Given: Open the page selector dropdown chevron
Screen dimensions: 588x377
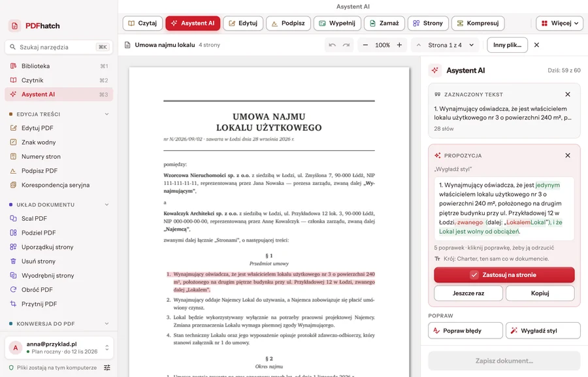Looking at the screenshot, I should (471, 45).
